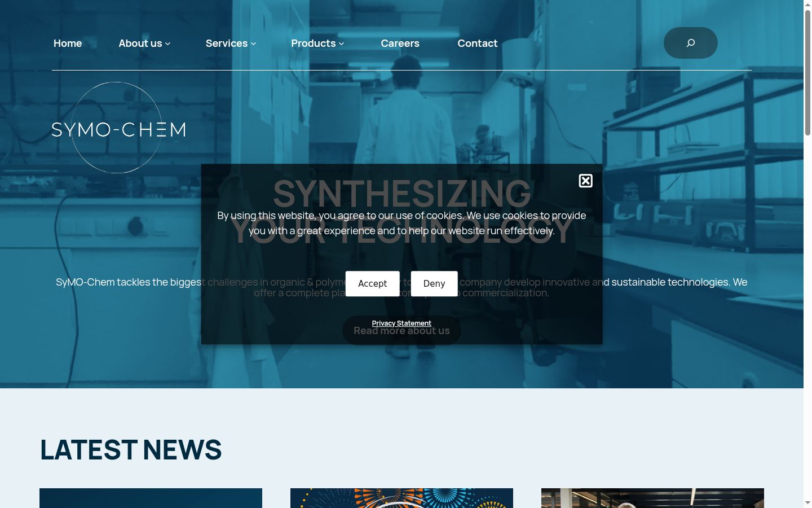Click the LATEST NEWS heading
The image size is (812, 508).
tap(131, 450)
